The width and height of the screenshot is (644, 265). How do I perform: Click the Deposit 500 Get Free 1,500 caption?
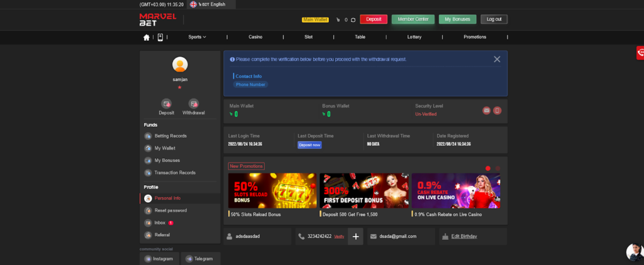[x=350, y=214]
